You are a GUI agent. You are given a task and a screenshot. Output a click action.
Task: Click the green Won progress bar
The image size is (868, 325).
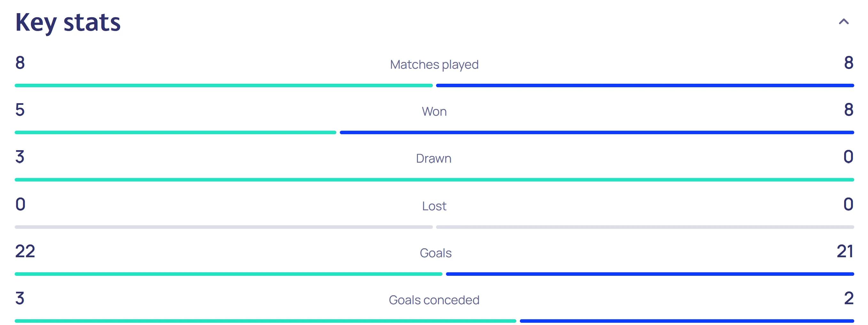(175, 133)
